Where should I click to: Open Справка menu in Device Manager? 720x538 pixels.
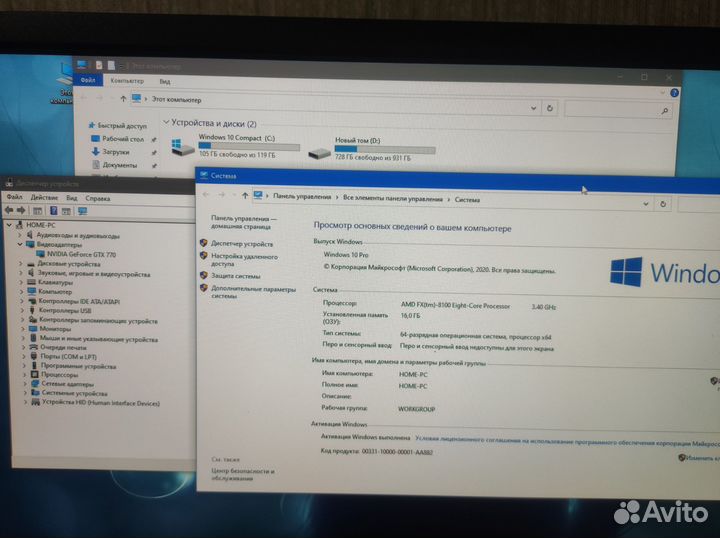(97, 198)
